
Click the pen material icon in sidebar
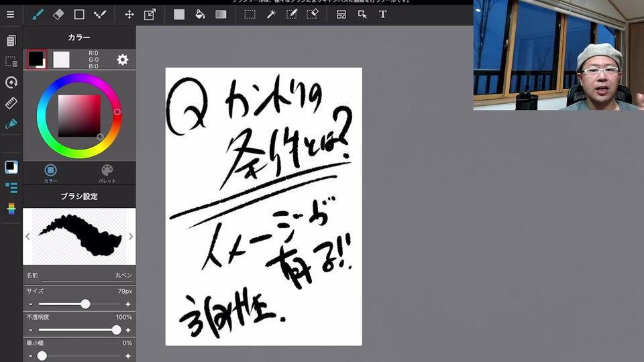(x=11, y=123)
